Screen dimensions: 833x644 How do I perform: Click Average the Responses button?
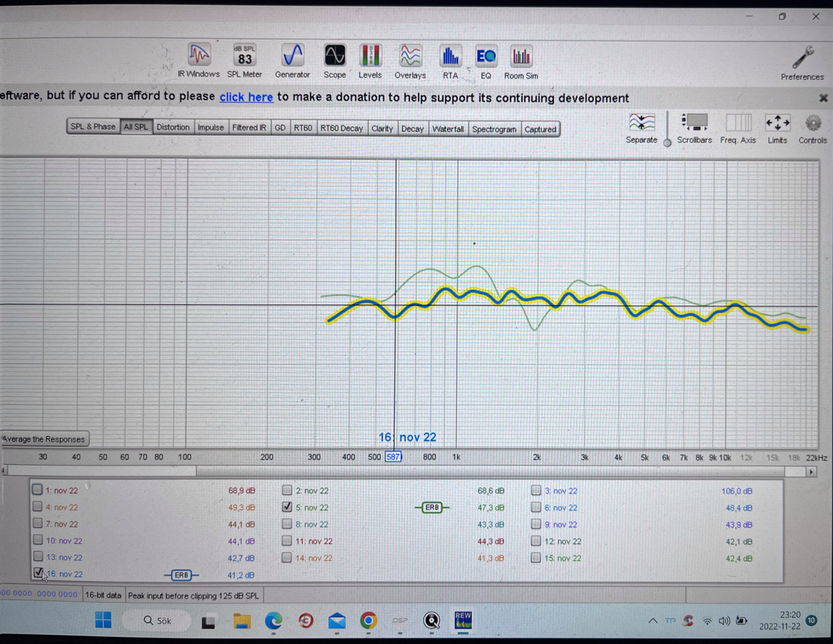(44, 439)
